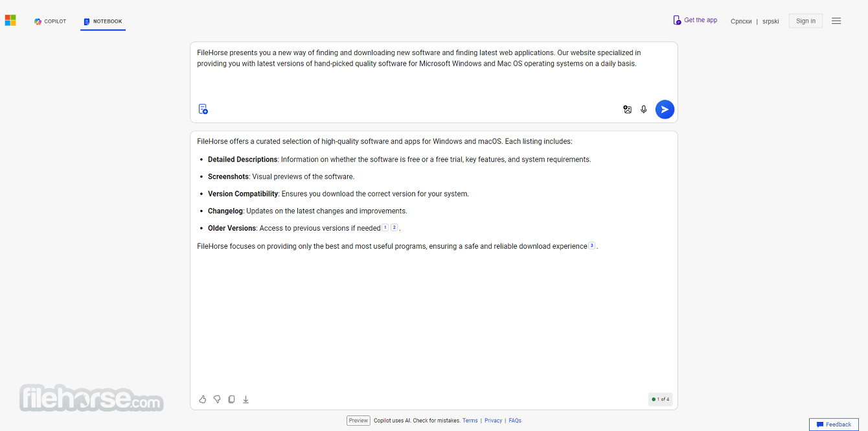Click the Copilot colorful logo icon
Screen dimensions: 868x431
click(x=38, y=21)
